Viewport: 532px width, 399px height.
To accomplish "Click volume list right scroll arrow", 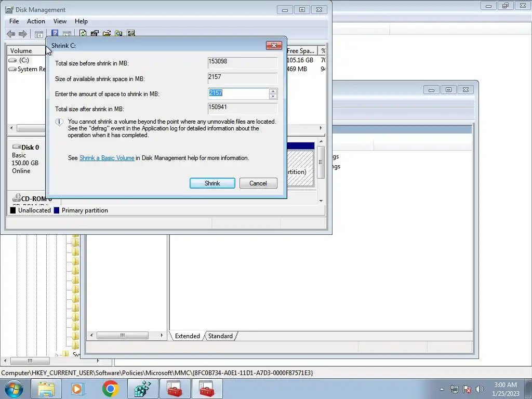I will pyautogui.click(x=321, y=128).
